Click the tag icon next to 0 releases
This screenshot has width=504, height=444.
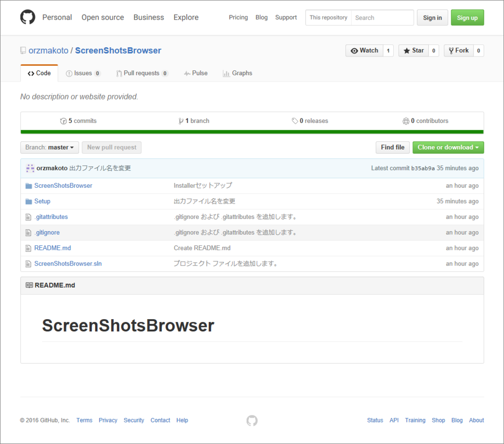click(x=295, y=121)
